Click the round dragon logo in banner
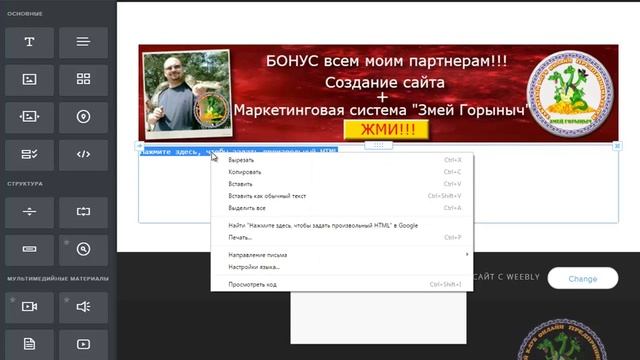The image size is (640, 360). [x=570, y=93]
